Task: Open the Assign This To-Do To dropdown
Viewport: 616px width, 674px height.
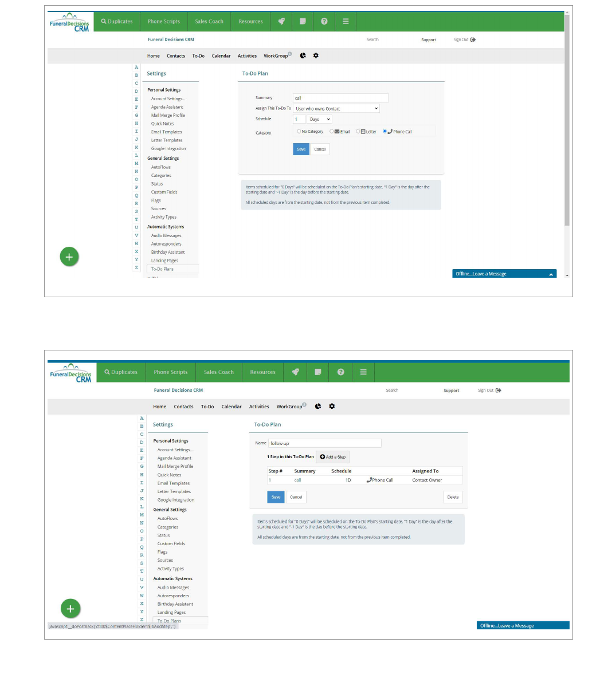Action: [x=336, y=108]
